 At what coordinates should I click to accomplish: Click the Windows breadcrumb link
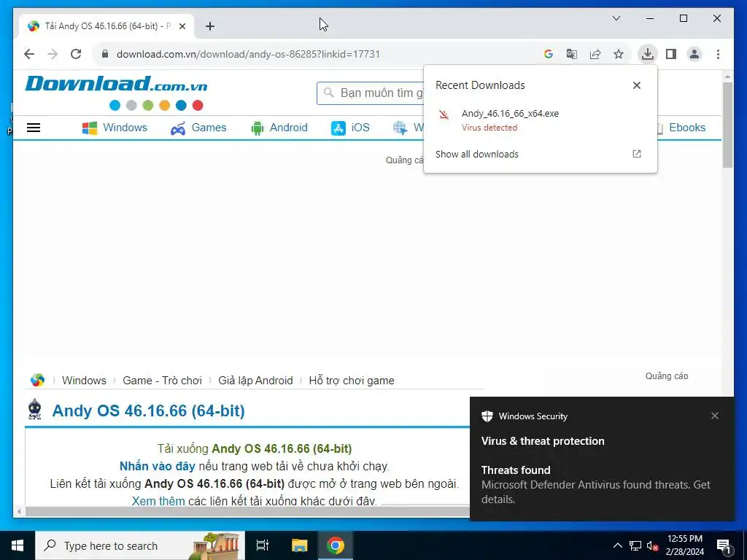pyautogui.click(x=84, y=381)
